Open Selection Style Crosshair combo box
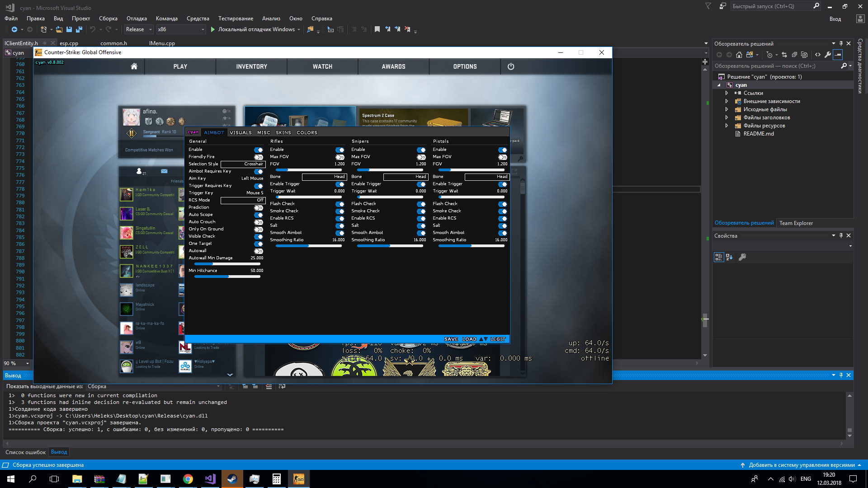This screenshot has width=868, height=488. [x=243, y=164]
